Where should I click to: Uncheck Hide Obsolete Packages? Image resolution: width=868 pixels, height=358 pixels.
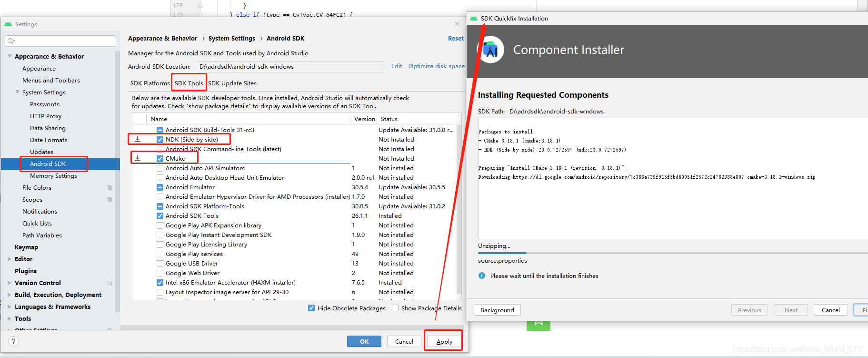[x=311, y=308]
